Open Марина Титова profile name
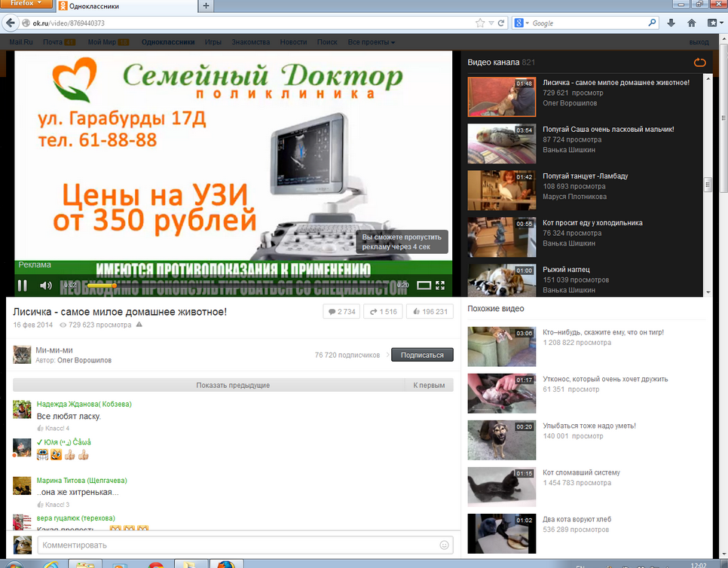Viewport: 728px width, 568px height. tap(81, 481)
